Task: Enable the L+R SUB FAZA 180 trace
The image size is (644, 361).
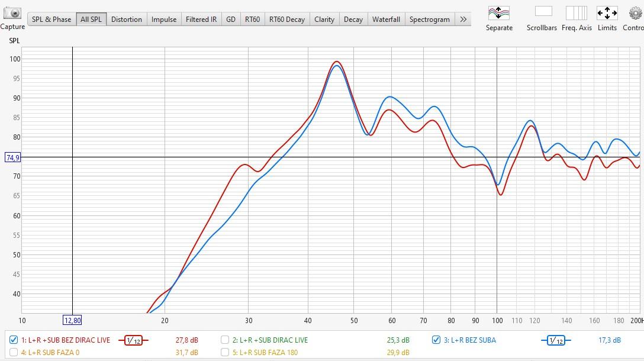Action: tap(225, 353)
